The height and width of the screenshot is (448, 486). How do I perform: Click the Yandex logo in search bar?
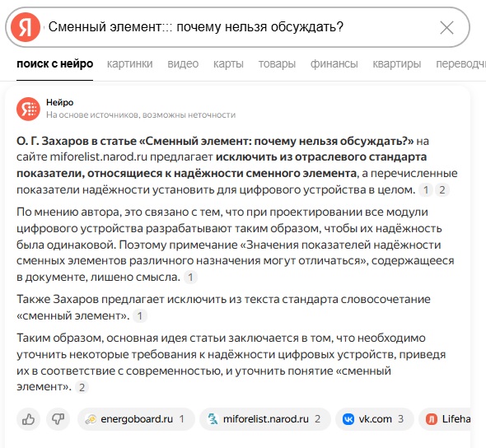[x=26, y=27]
